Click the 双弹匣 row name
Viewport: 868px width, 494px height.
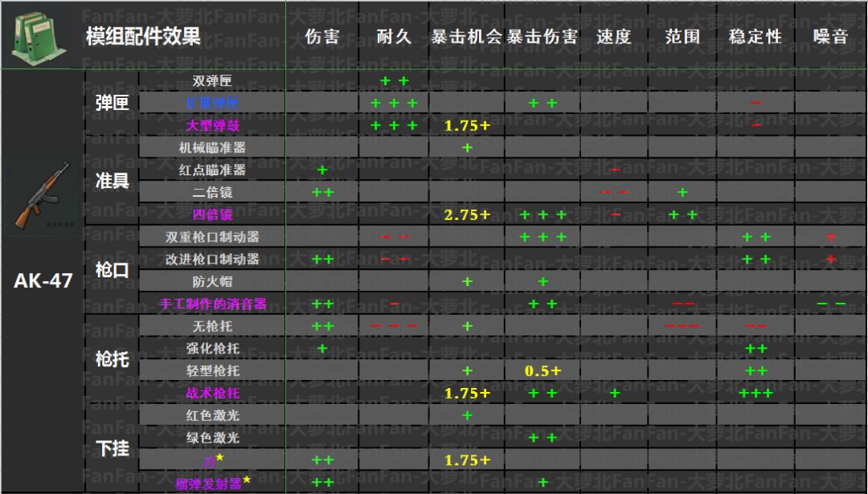[x=212, y=81]
